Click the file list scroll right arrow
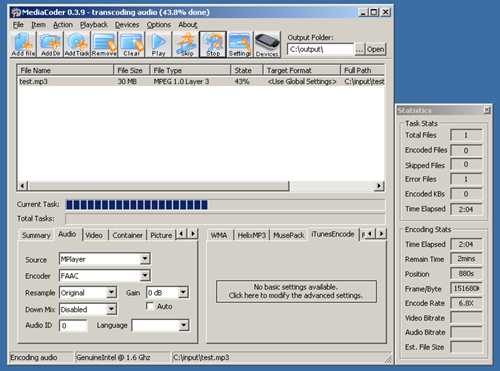500x371 pixels. [379, 186]
